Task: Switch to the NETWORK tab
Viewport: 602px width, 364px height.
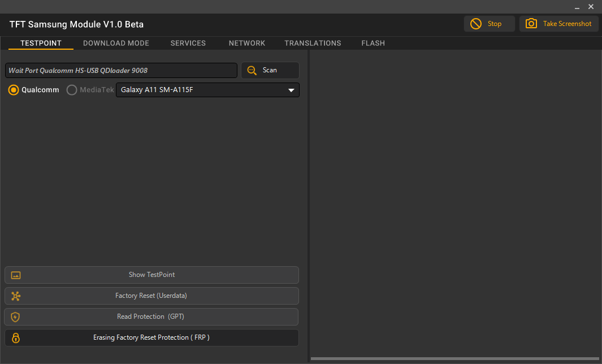Action: (247, 43)
